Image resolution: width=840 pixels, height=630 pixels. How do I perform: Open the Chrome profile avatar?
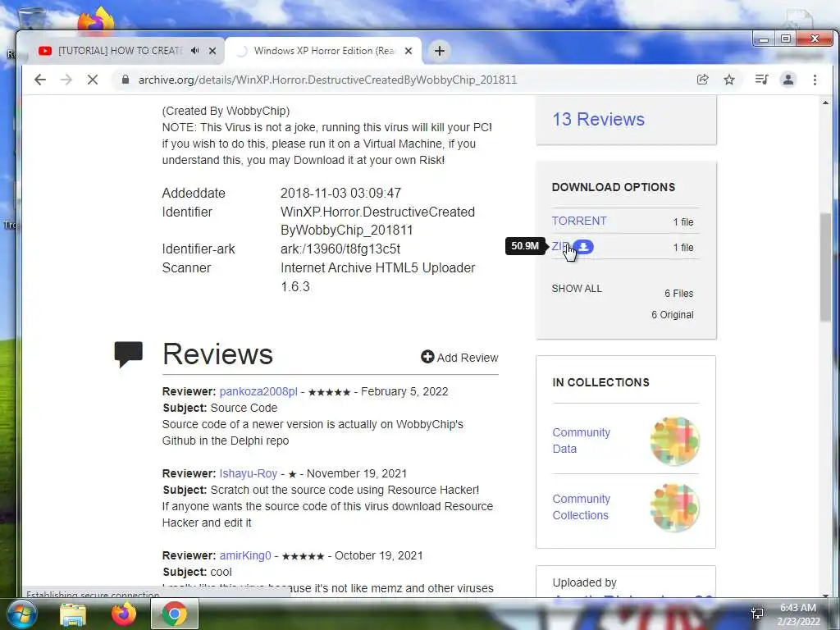[x=788, y=80]
